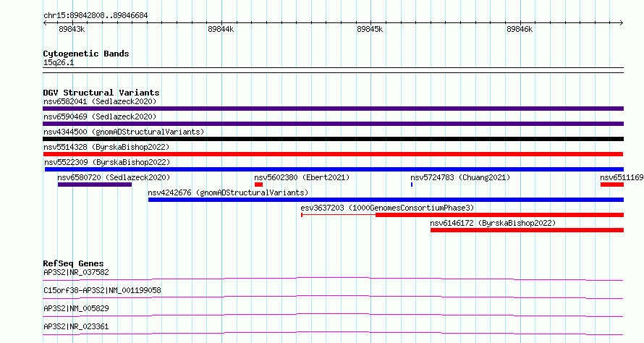Select the purple bar under nsv6590469
Screen dimensions: 644x343
pyautogui.click(x=333, y=124)
